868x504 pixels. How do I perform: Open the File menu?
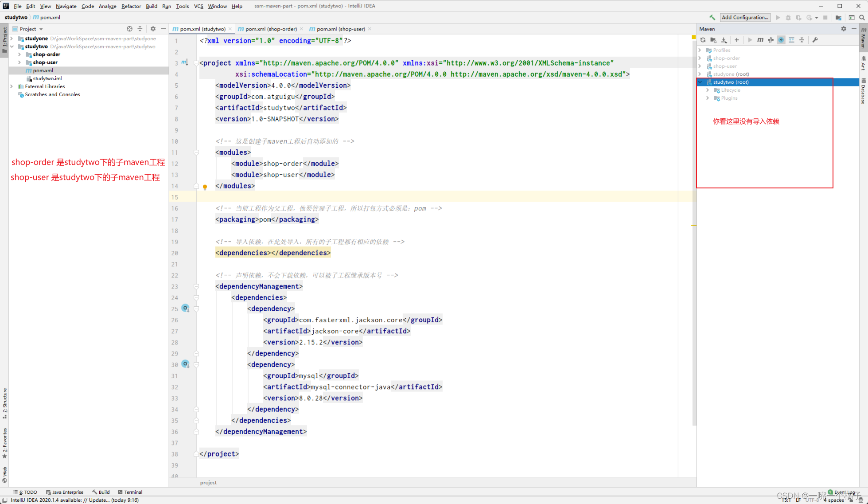(17, 6)
